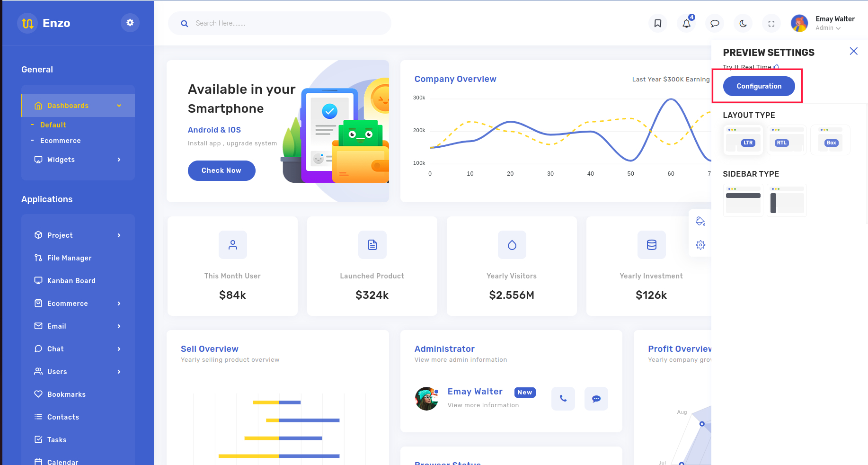Select the RTL layout type
The height and width of the screenshot is (465, 868).
click(786, 140)
